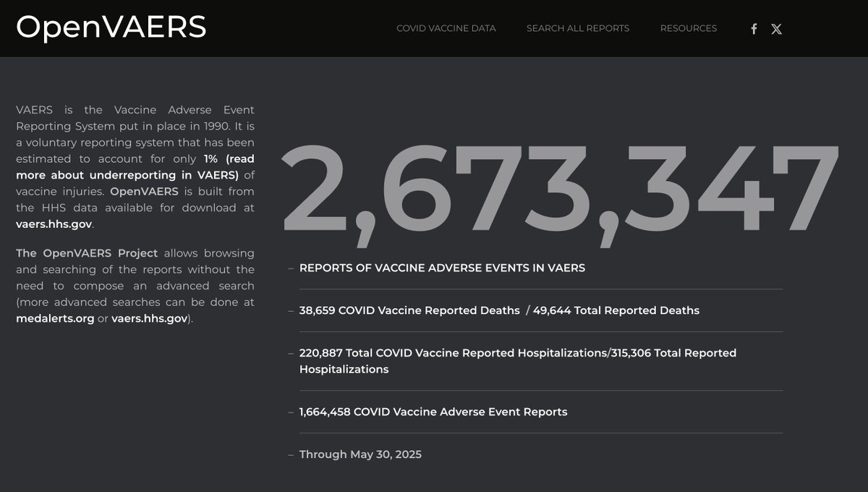Open the X (Twitter) icon link

click(x=776, y=29)
